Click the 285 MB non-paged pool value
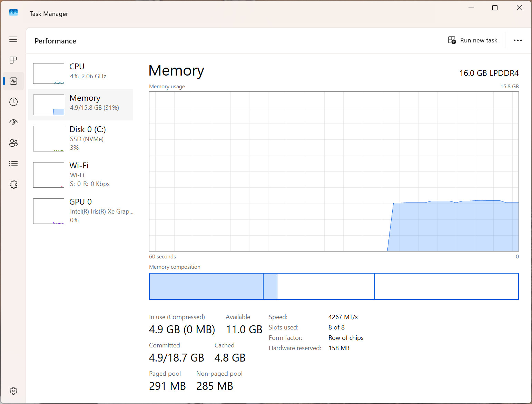This screenshot has height=404, width=532. [215, 386]
